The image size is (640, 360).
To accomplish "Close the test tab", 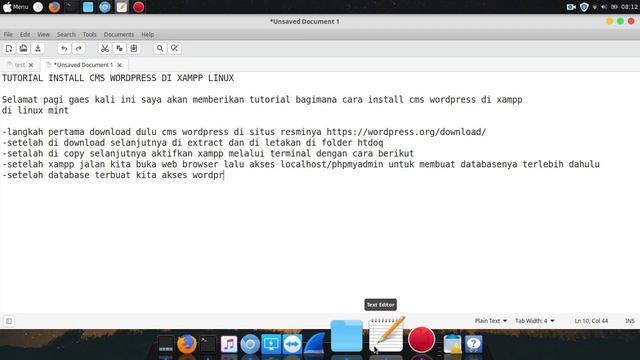I will point(31,65).
